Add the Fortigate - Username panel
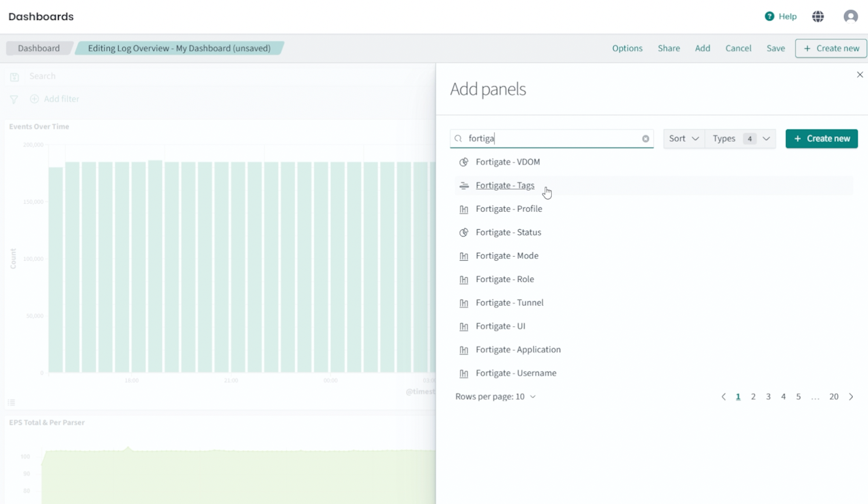This screenshot has width=868, height=504. click(516, 373)
